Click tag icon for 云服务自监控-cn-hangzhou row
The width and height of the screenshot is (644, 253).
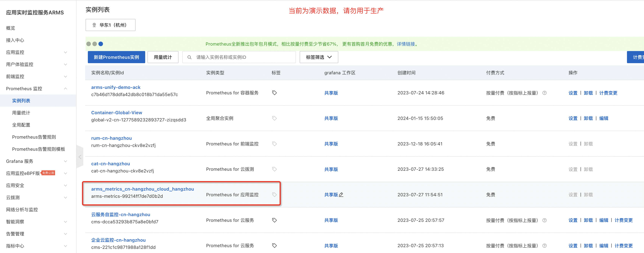pyautogui.click(x=274, y=220)
